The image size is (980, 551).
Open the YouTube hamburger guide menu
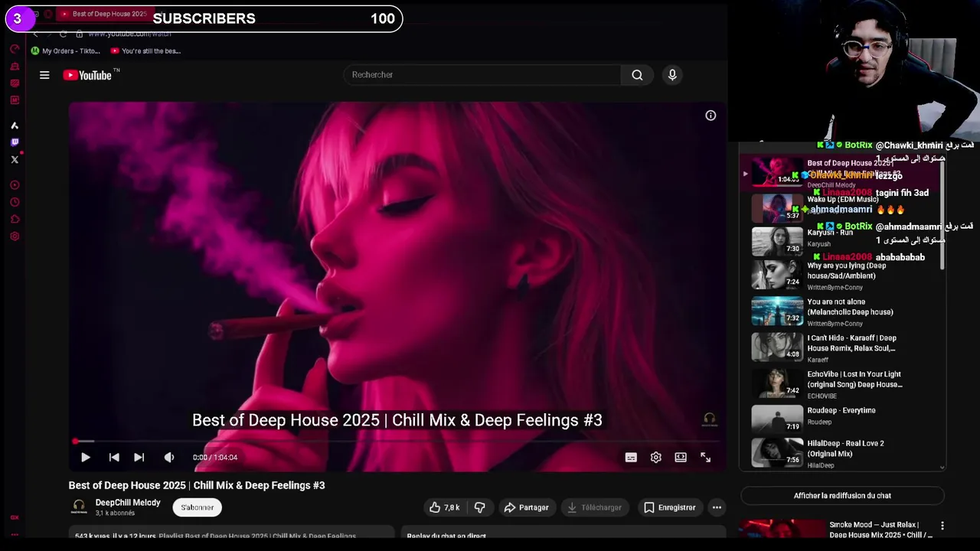tap(44, 75)
